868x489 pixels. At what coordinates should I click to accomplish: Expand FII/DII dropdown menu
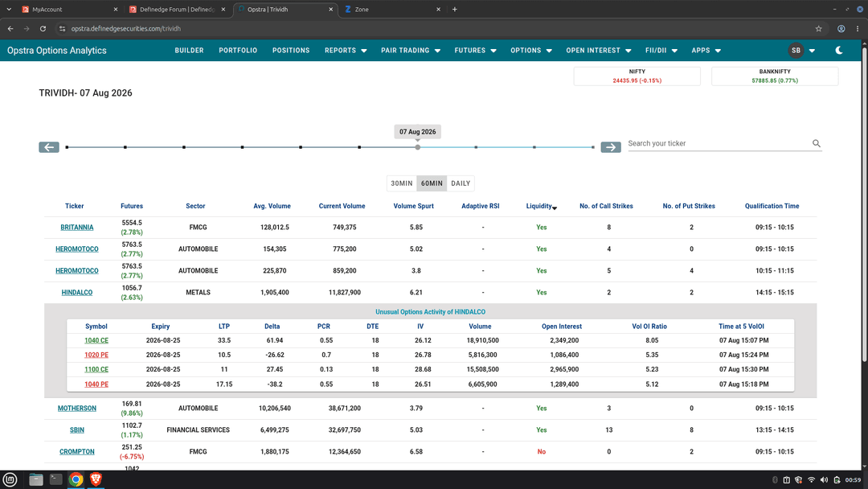(661, 51)
